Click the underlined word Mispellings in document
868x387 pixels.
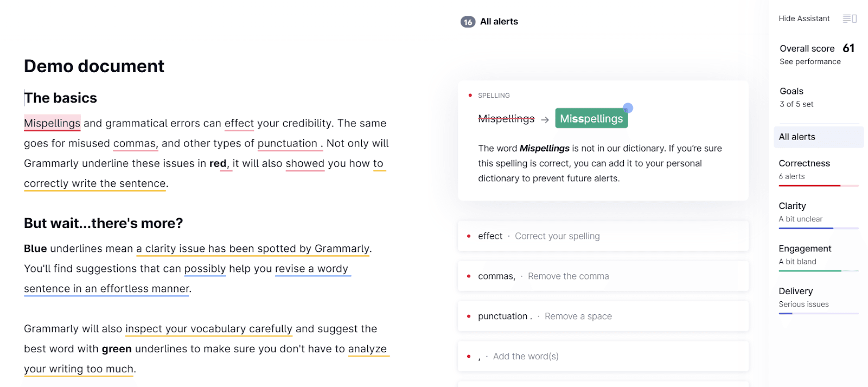coord(52,123)
